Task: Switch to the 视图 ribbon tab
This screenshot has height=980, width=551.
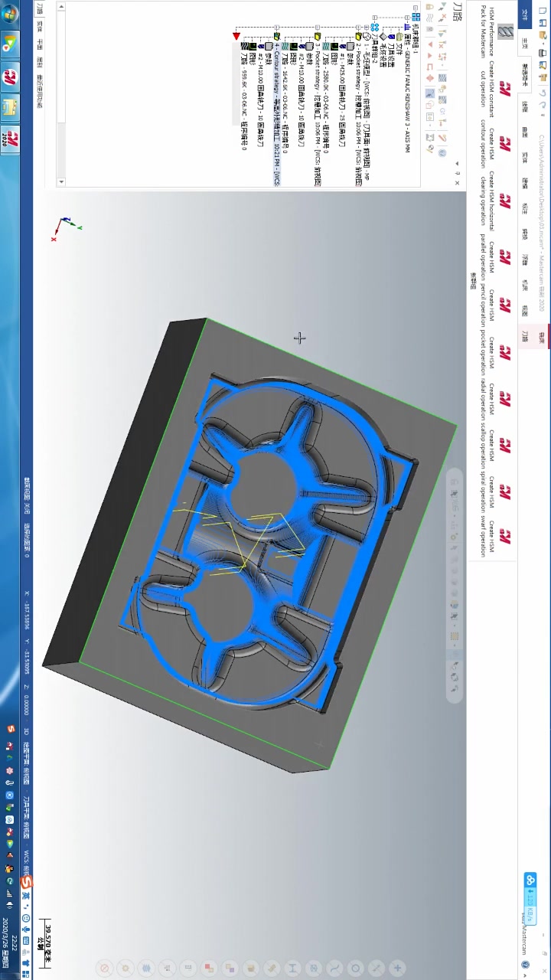Action: 524,309
